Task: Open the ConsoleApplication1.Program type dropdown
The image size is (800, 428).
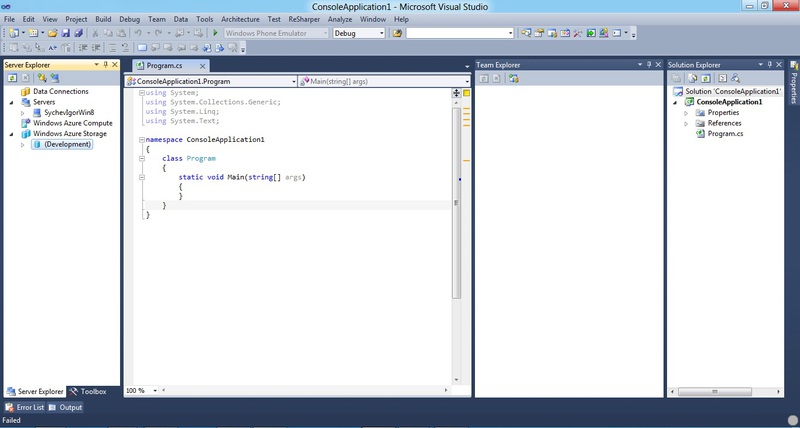Action: pyautogui.click(x=293, y=82)
